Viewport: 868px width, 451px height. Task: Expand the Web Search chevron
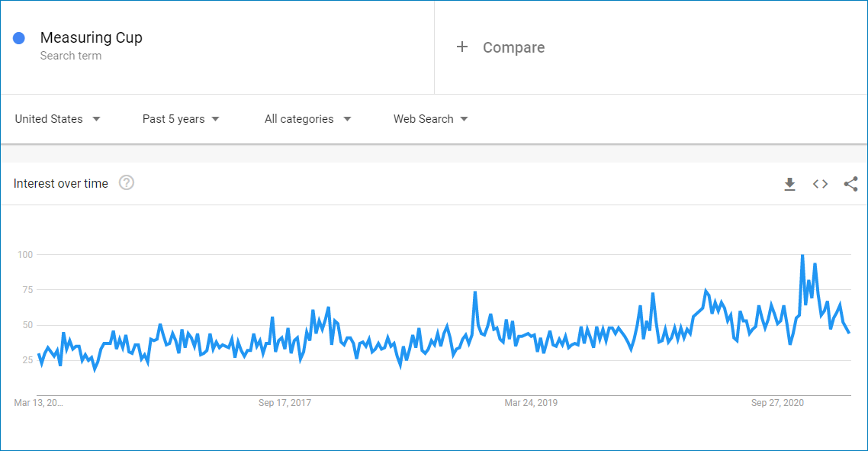point(465,119)
